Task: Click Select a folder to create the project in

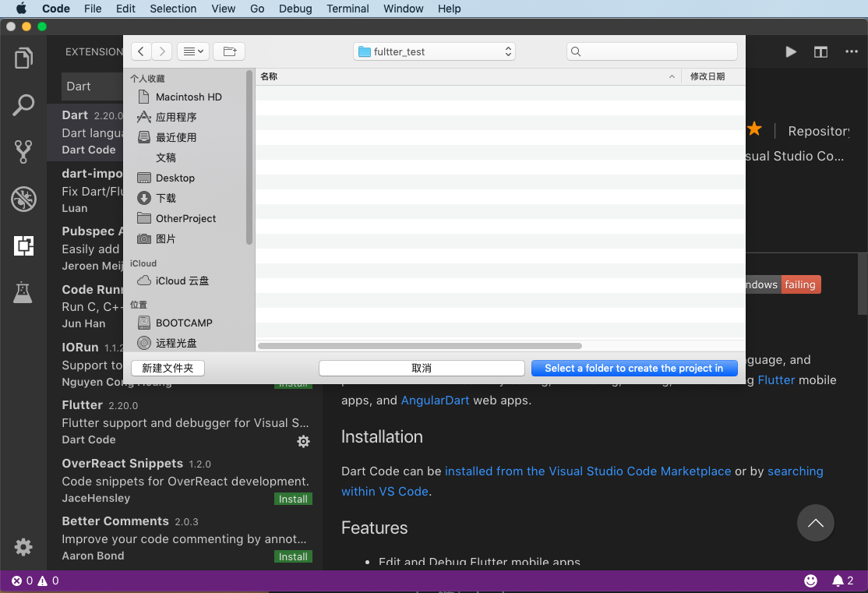Action: tap(634, 369)
